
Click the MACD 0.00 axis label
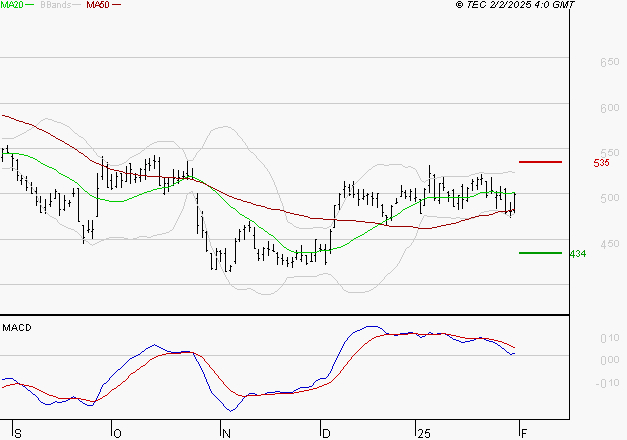610,360
